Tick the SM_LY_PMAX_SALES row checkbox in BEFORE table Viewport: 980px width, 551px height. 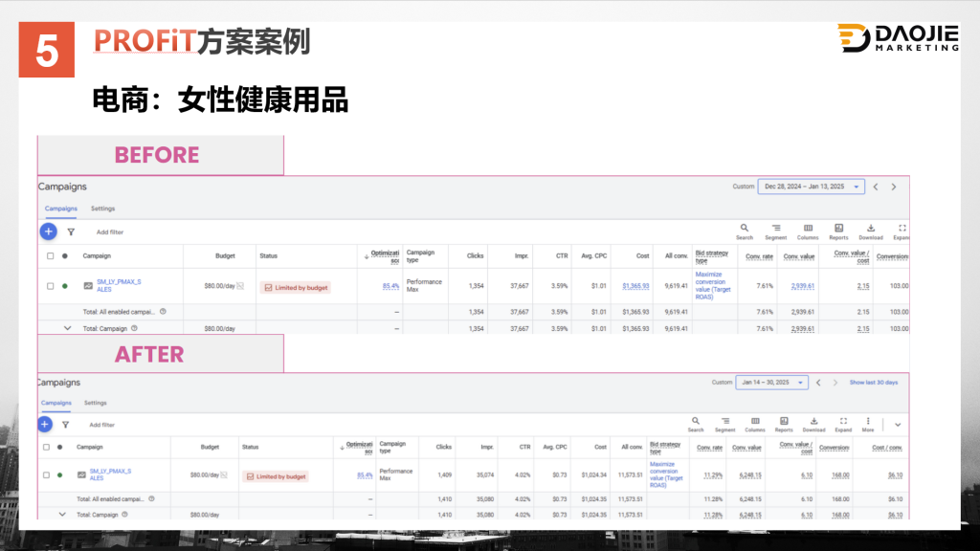click(50, 286)
